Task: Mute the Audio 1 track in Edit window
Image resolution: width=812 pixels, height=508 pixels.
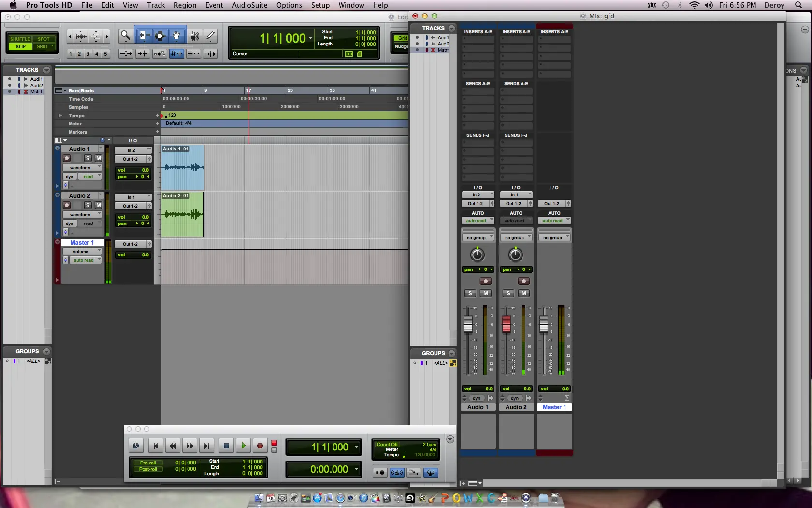Action: pos(98,158)
